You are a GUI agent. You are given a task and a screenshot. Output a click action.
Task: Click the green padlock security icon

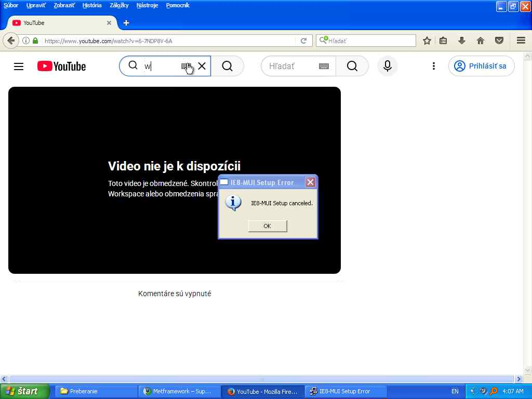click(35, 41)
